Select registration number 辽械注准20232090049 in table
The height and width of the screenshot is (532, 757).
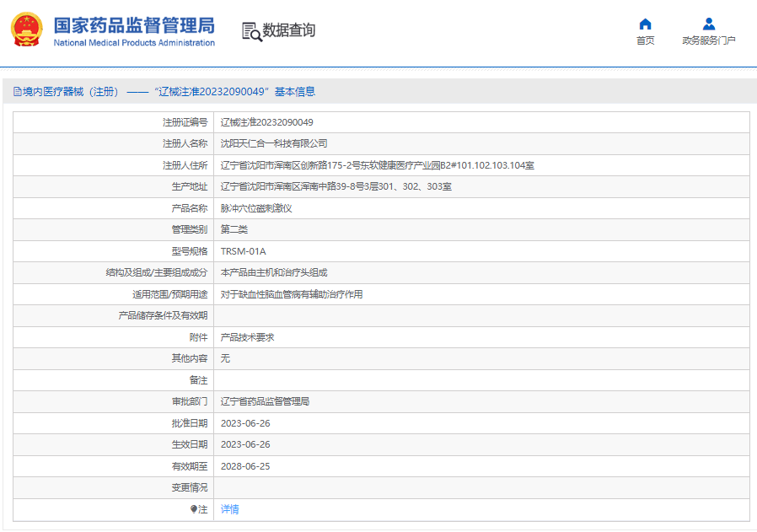(x=267, y=122)
